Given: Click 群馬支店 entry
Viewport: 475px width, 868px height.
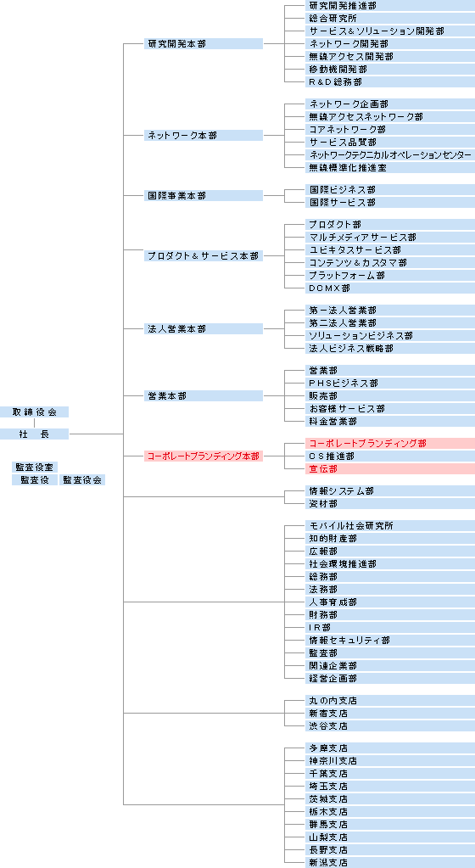Looking at the screenshot, I should [390, 826].
